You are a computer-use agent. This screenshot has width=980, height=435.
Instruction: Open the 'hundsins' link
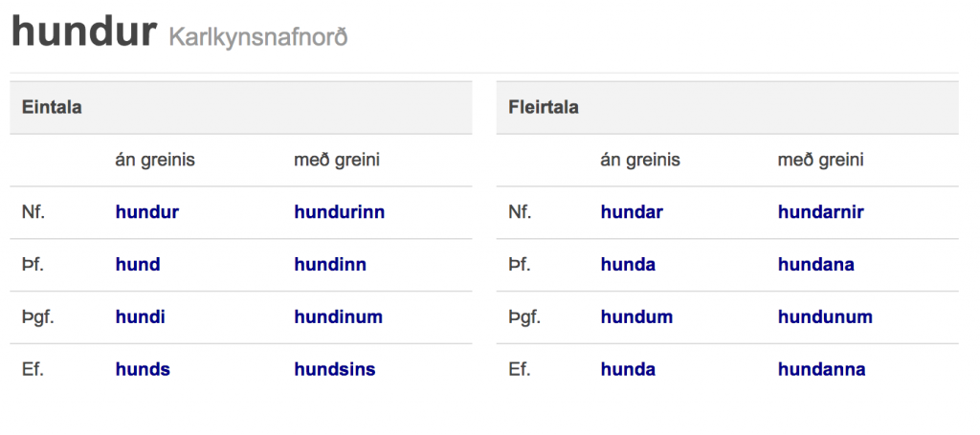click(334, 370)
